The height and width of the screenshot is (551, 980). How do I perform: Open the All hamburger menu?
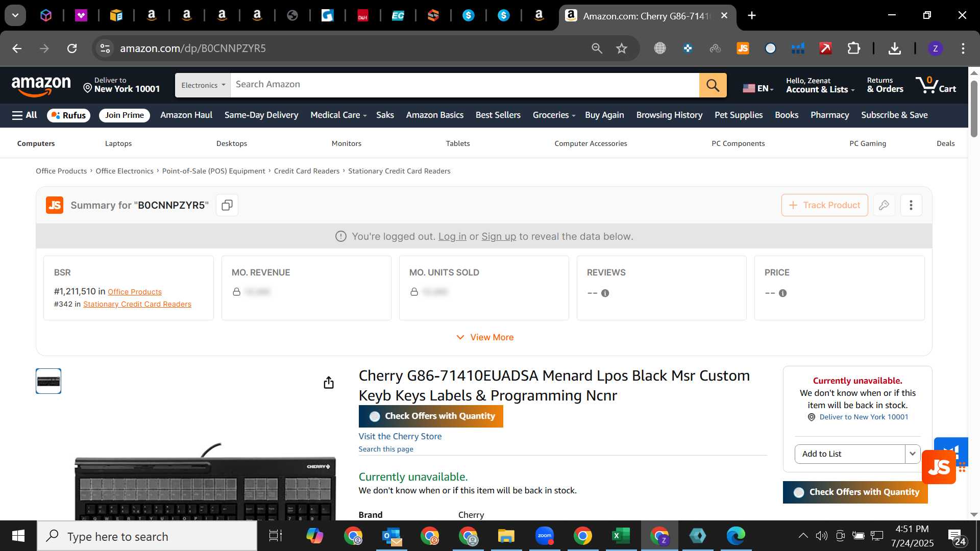point(24,115)
